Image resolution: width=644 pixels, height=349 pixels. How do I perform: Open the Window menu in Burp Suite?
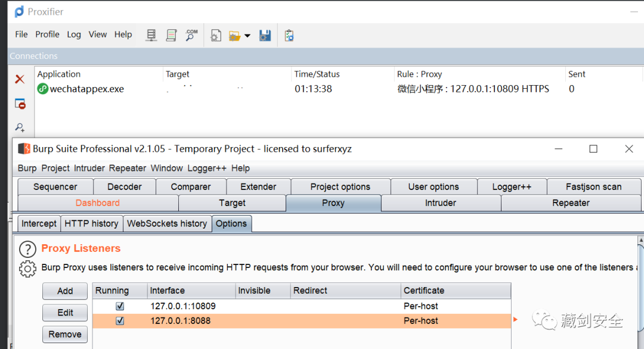point(166,168)
